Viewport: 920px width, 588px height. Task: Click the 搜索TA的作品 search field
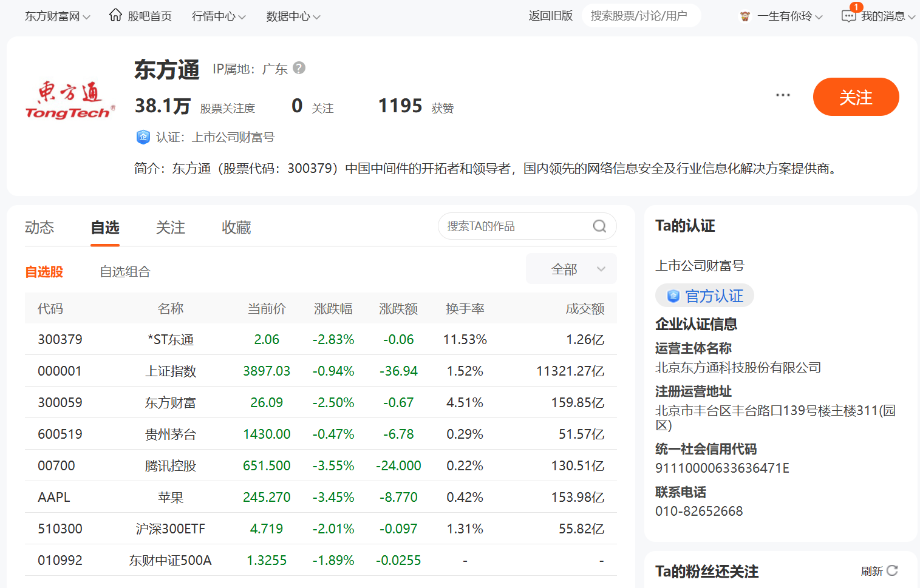click(x=527, y=226)
